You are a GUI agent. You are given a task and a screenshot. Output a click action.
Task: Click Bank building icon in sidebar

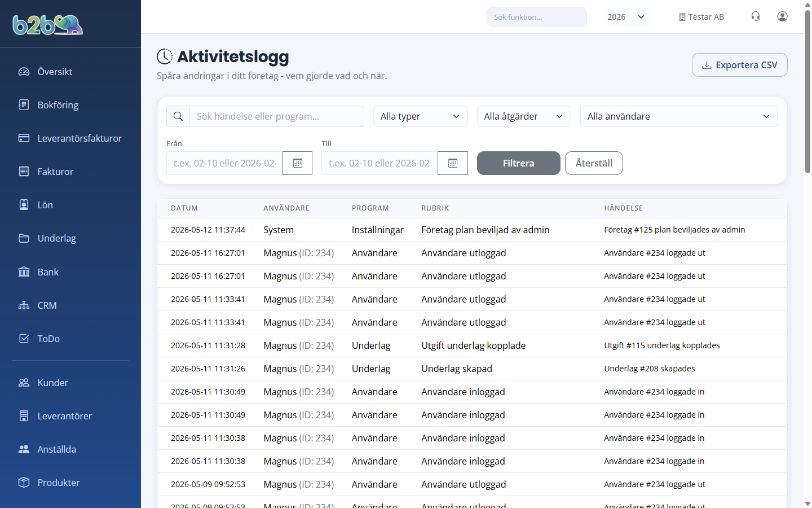(x=24, y=272)
